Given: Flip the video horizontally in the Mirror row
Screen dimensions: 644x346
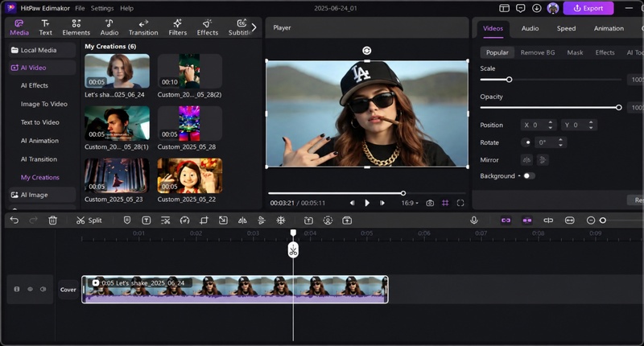Looking at the screenshot, I should coord(526,159).
